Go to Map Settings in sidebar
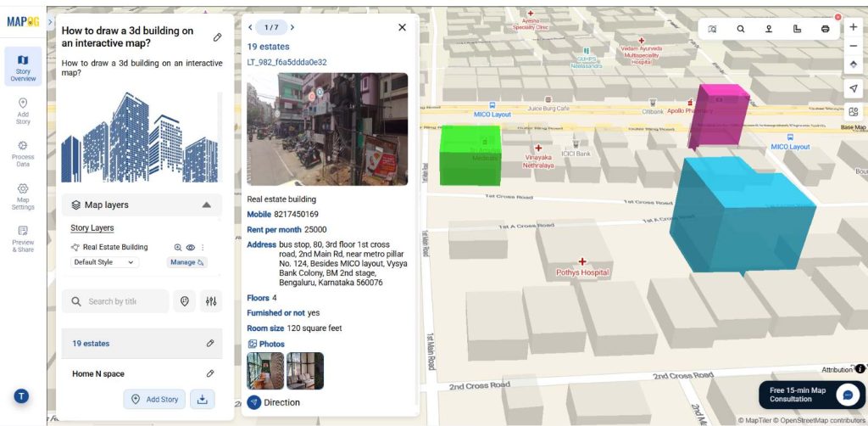 click(x=23, y=196)
